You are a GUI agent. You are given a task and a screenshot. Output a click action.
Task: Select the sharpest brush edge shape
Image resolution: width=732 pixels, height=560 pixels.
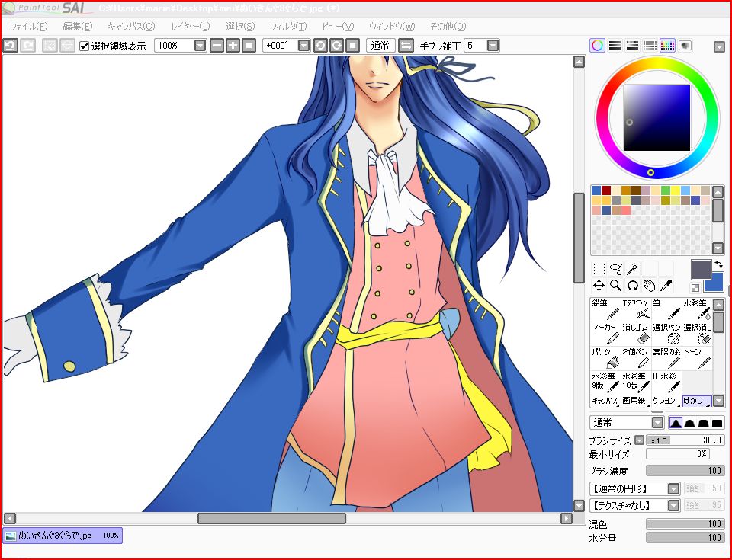[676, 423]
